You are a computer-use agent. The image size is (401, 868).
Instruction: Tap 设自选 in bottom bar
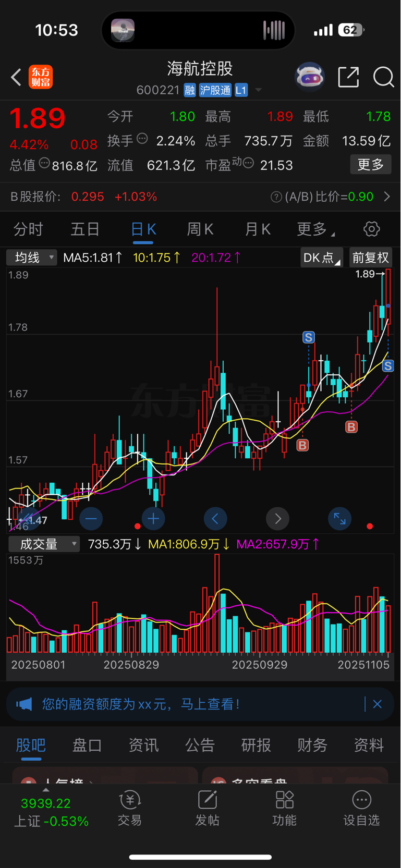[361, 808]
